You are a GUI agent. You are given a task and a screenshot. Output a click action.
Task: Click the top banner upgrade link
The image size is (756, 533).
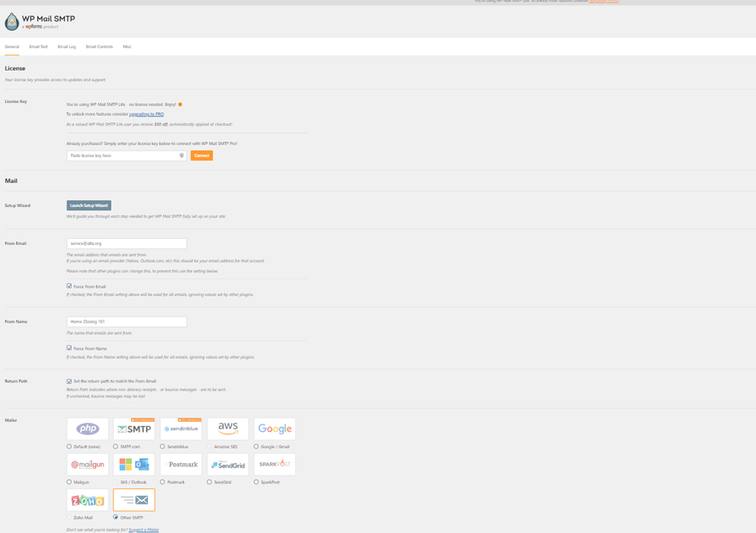pos(604,2)
